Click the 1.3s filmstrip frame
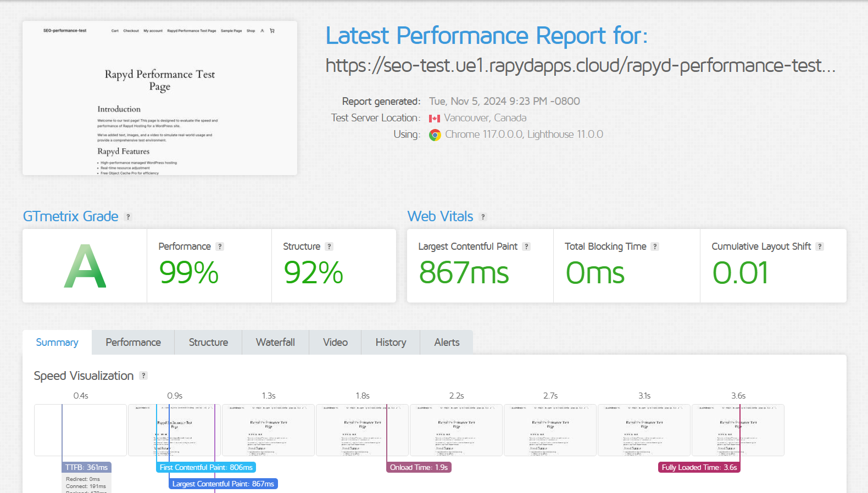This screenshot has height=493, width=868. (x=268, y=430)
